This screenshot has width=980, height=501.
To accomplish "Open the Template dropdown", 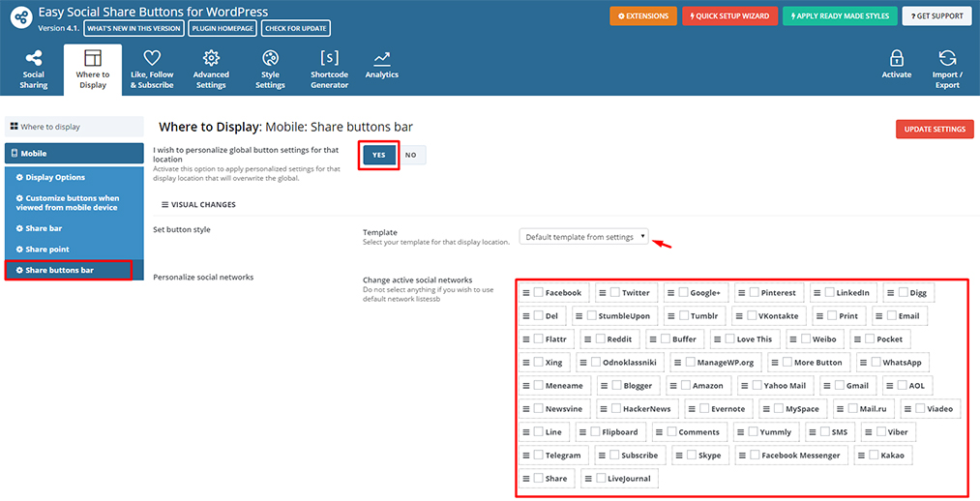I will tap(584, 237).
